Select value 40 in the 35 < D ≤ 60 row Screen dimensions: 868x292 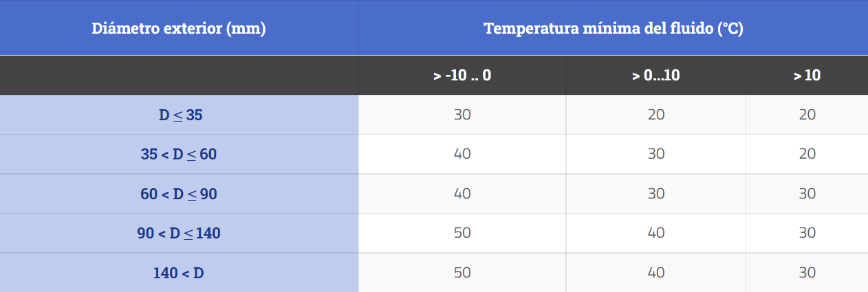(x=462, y=155)
